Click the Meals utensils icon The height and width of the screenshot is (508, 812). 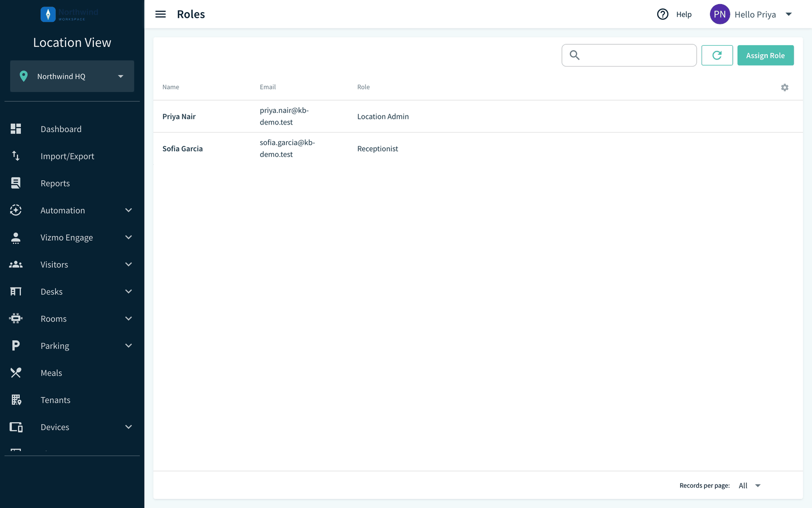point(16,373)
